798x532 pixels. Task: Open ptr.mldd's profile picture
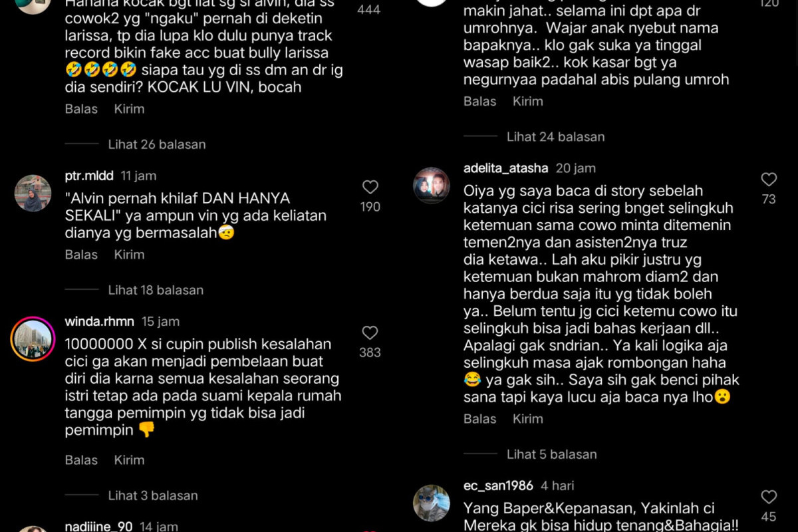[x=33, y=194]
